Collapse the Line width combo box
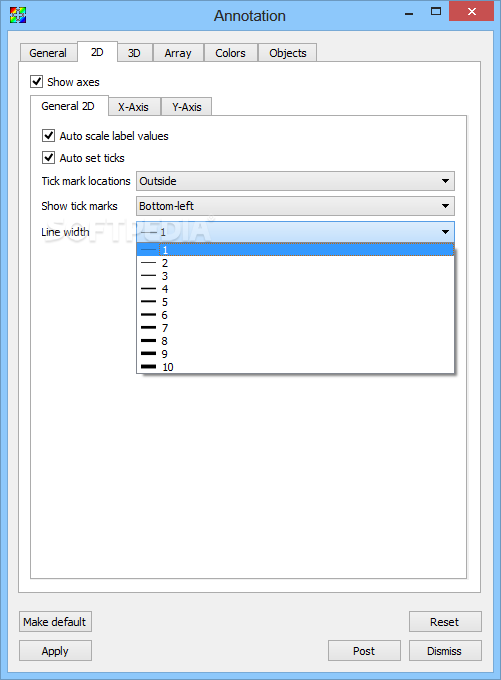501x680 pixels. pyautogui.click(x=295, y=232)
